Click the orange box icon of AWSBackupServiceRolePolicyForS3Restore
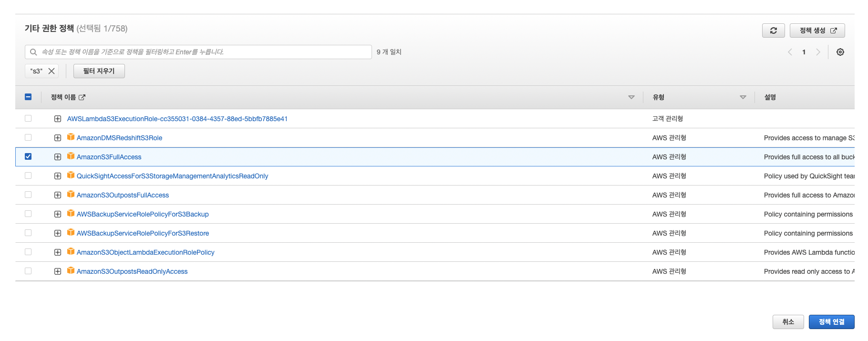 coord(71,233)
